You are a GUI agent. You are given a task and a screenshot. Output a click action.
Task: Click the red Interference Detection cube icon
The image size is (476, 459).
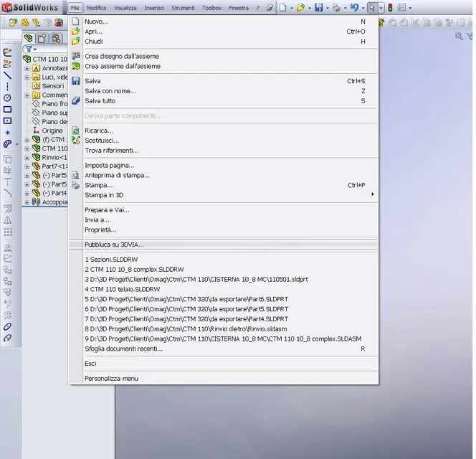click(x=59, y=22)
